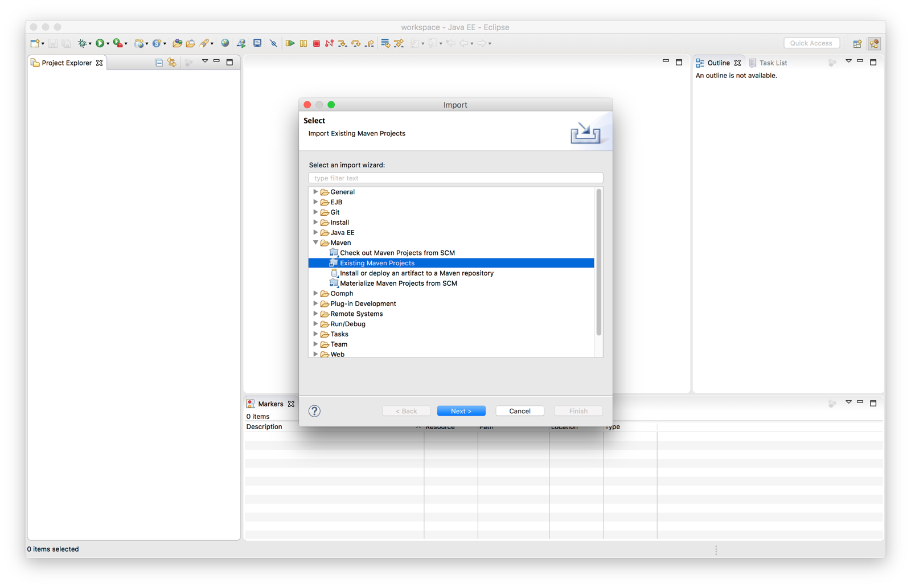This screenshot has height=588, width=911.
Task: Click the Description column header in Markers
Action: (x=264, y=426)
